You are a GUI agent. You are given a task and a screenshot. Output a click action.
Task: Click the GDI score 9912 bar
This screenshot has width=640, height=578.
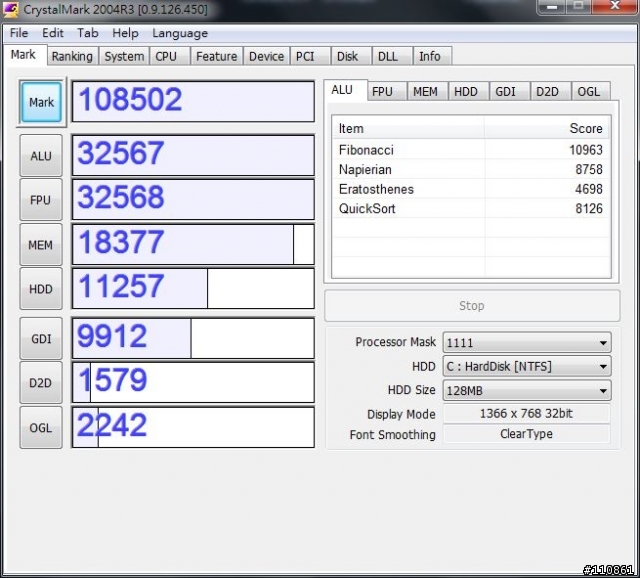click(x=193, y=338)
